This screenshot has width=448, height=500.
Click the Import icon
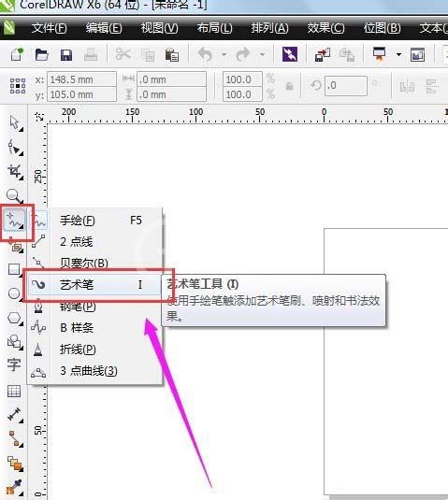(323, 54)
